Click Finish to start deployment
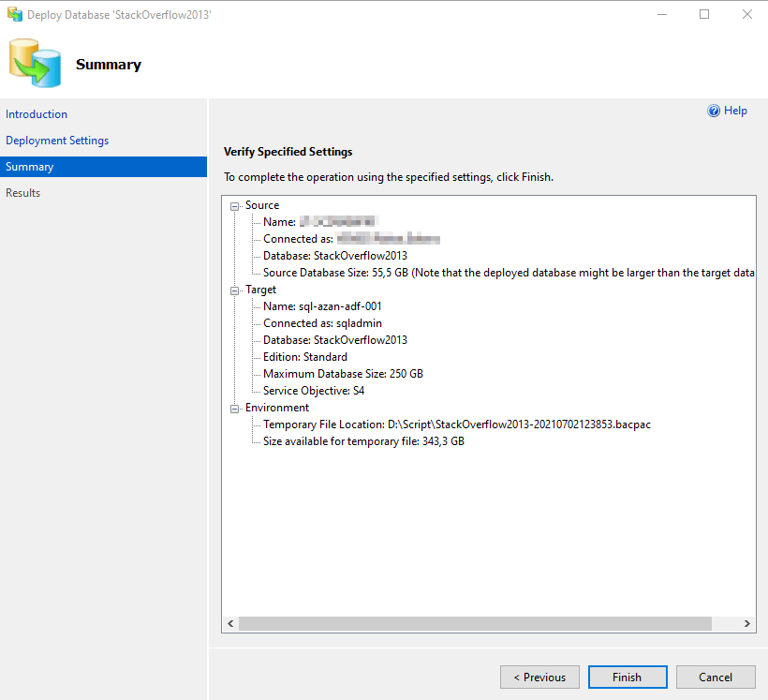 click(x=627, y=677)
